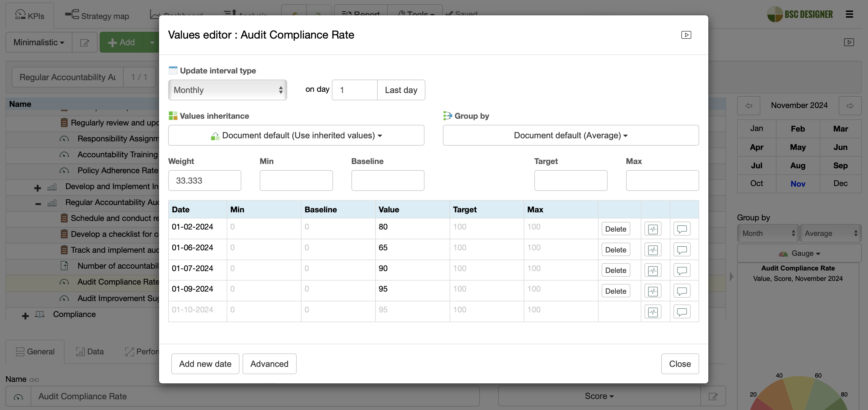This screenshot has height=410, width=868.
Task: Select October in the calendar panel
Action: point(756,183)
